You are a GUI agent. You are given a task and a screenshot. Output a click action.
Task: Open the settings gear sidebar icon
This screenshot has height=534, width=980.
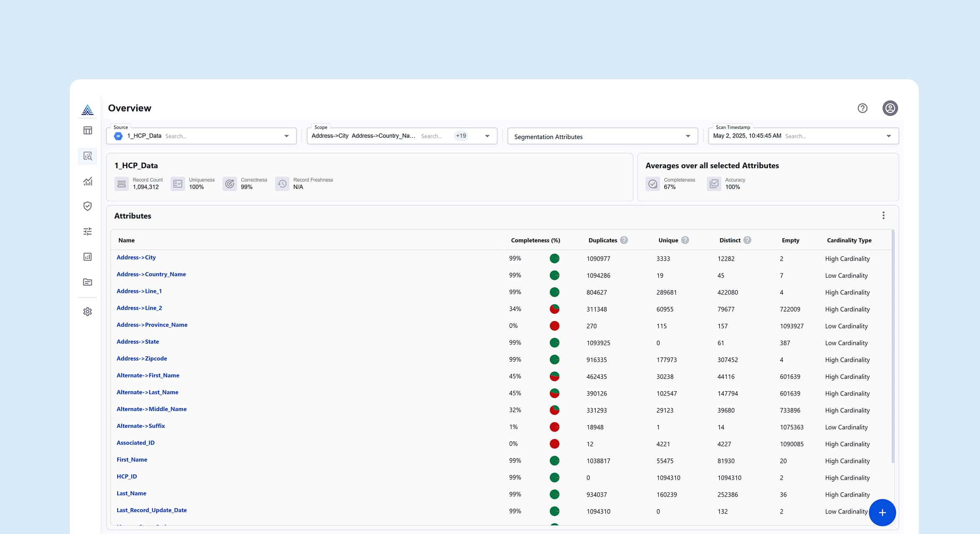(87, 312)
